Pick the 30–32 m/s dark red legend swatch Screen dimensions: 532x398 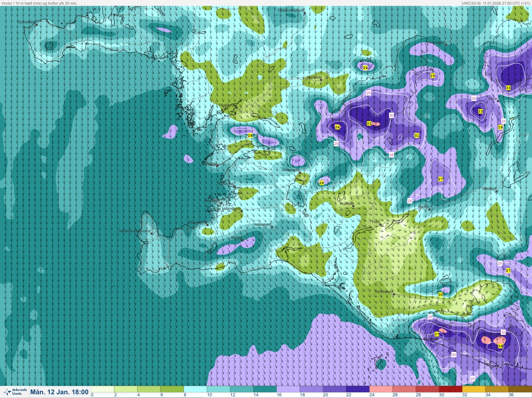[450, 389]
